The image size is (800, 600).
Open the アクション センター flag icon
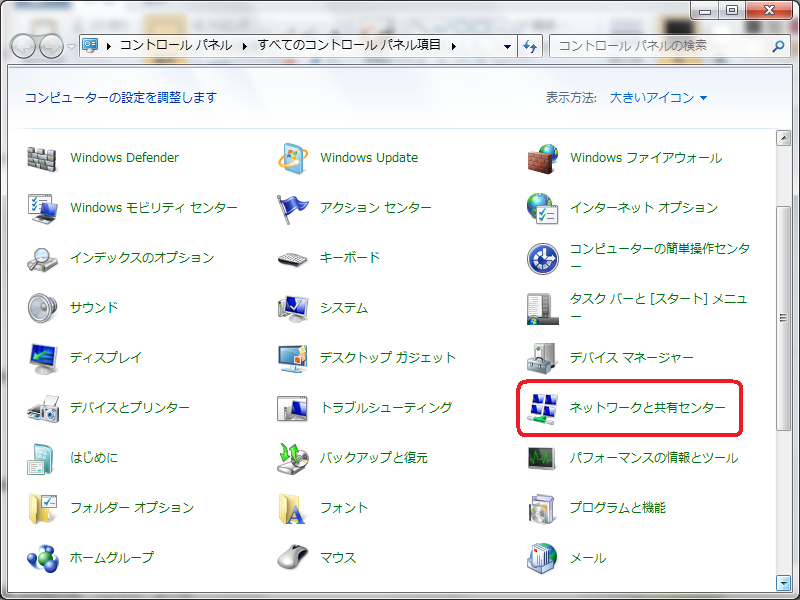[292, 209]
